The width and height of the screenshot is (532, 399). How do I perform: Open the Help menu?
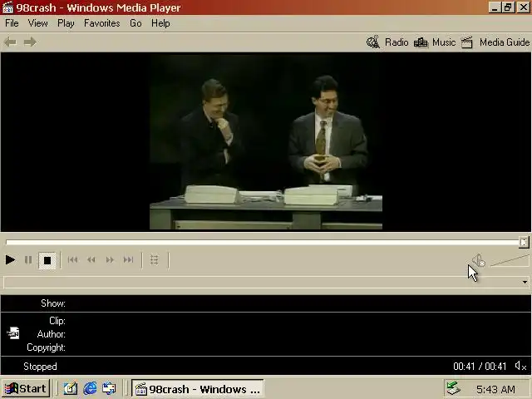coord(160,23)
